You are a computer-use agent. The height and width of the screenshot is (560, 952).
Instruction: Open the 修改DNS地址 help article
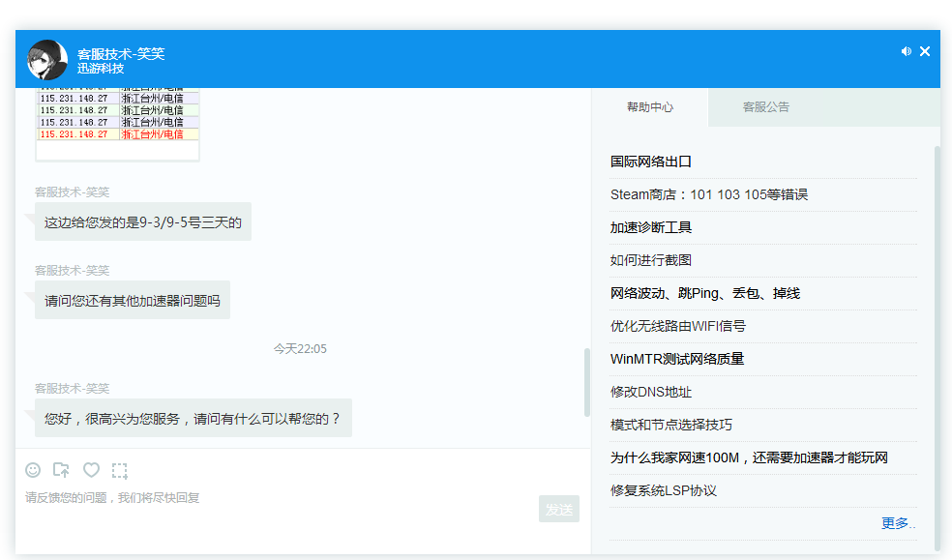tap(651, 392)
